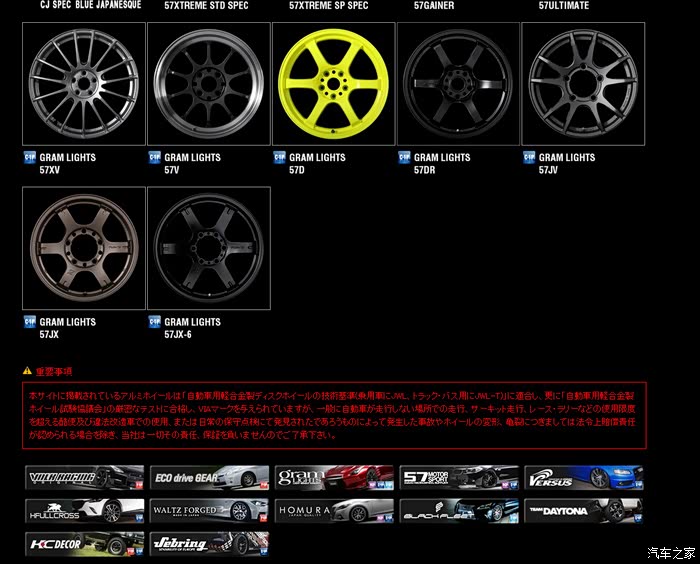The width and height of the screenshot is (700, 564).
Task: Click the blue badge icon beside 57JV
Action: tap(529, 157)
